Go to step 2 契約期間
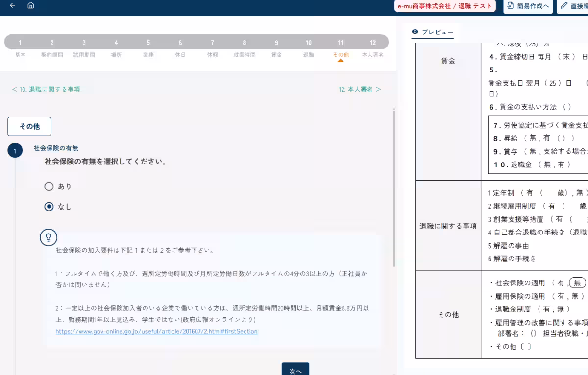Screen dimensions: 588x375 tap(52, 48)
